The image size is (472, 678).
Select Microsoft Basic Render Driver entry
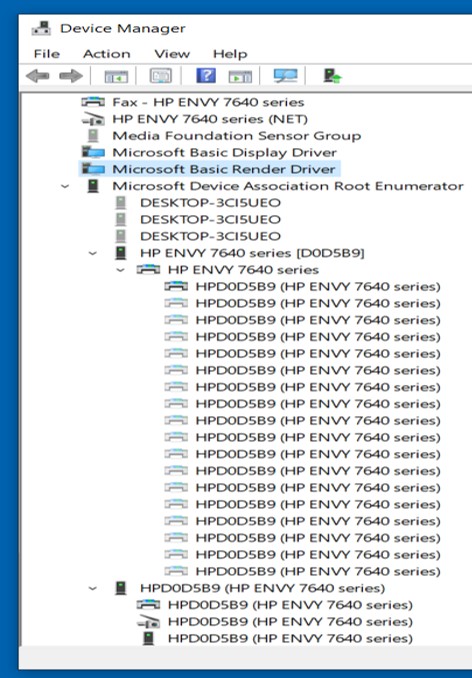point(223,169)
